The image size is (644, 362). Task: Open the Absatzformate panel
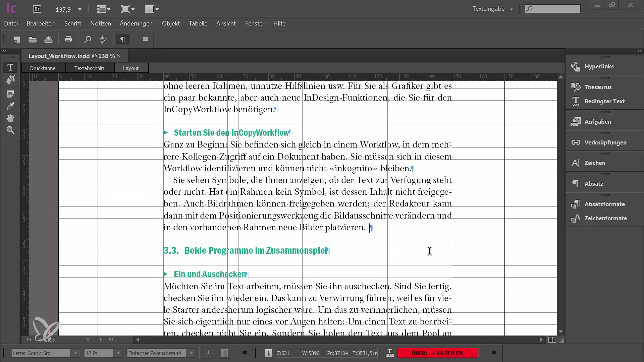(x=604, y=204)
